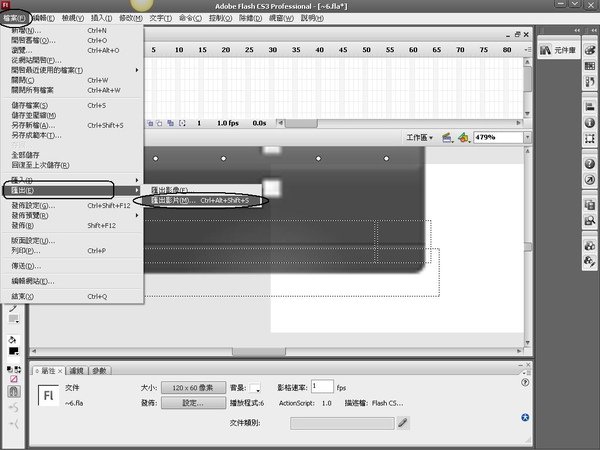Open the 編輯(E) menu
Viewport: 600px width, 450px height.
43,18
